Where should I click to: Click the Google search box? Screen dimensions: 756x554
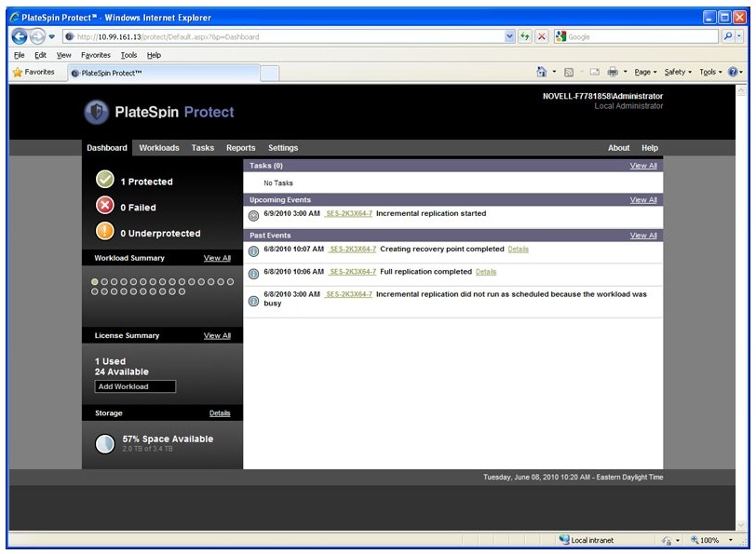pos(637,36)
